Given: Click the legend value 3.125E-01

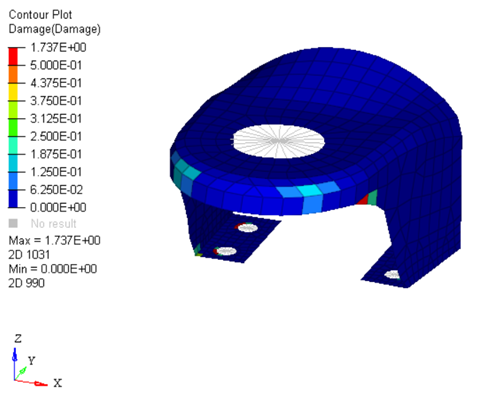Looking at the screenshot, I should [56, 119].
